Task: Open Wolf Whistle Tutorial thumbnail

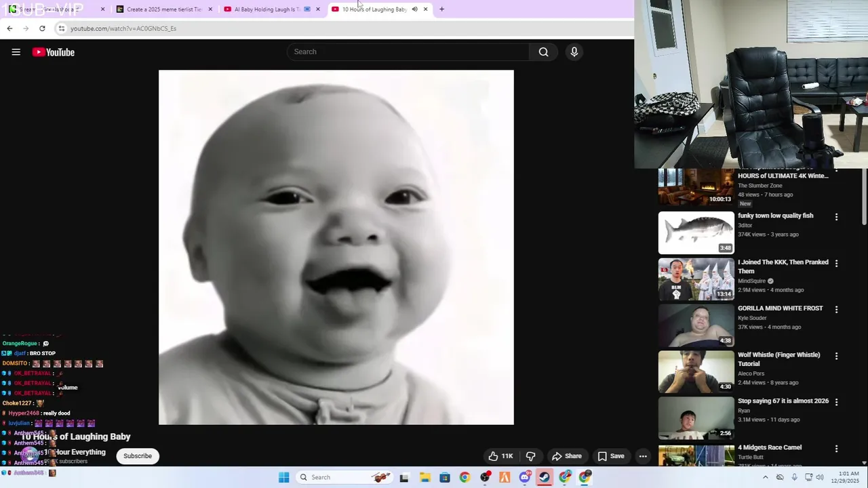Action: [696, 371]
